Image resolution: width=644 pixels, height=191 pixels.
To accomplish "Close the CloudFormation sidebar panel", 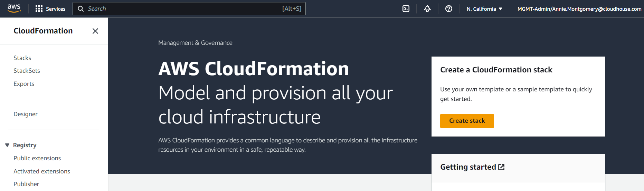I will (95, 31).
